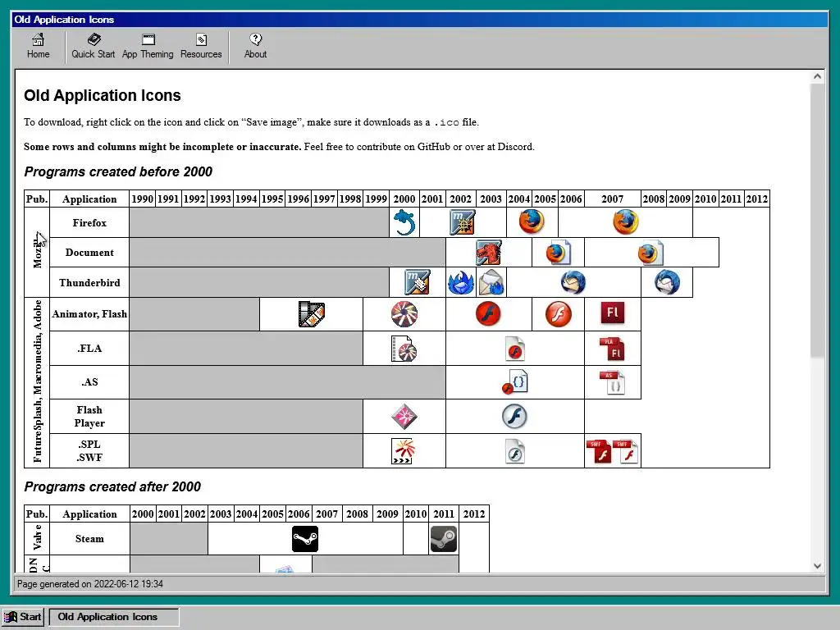Click the Steam application row label
This screenshot has height=630, width=840.
coord(89,539)
